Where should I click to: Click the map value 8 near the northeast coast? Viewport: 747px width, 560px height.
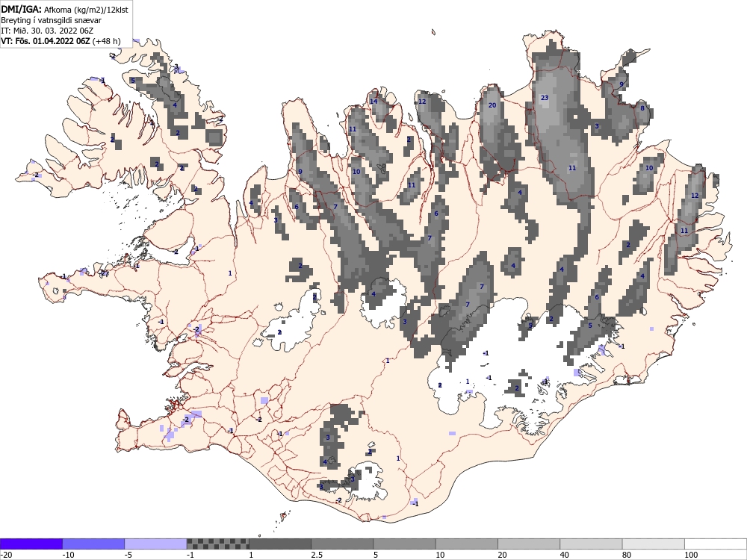[x=642, y=108]
